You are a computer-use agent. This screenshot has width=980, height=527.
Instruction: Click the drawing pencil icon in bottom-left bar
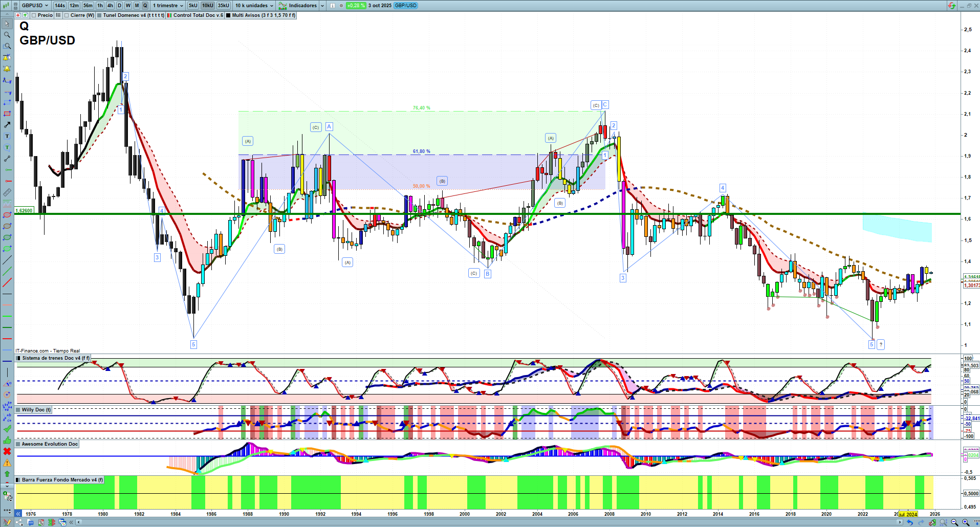[x=7, y=522]
